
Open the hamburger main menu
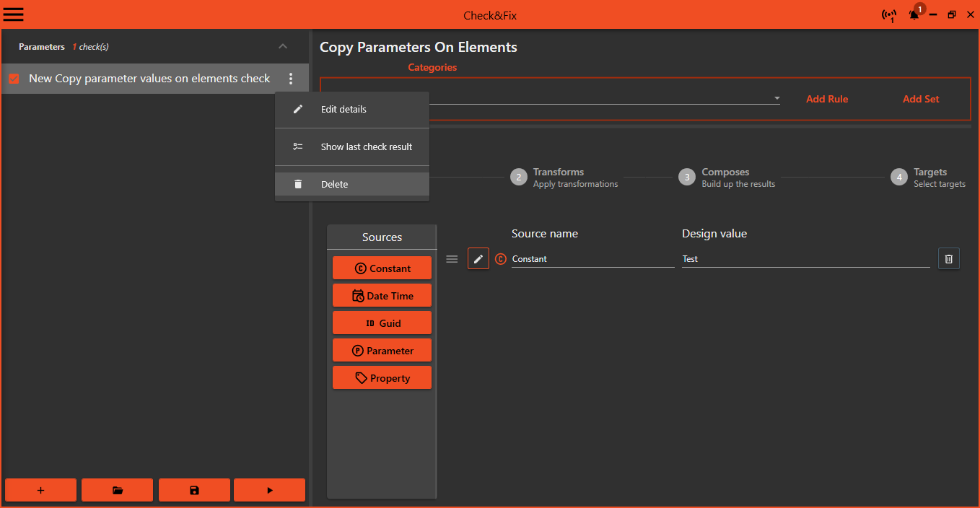tap(14, 14)
